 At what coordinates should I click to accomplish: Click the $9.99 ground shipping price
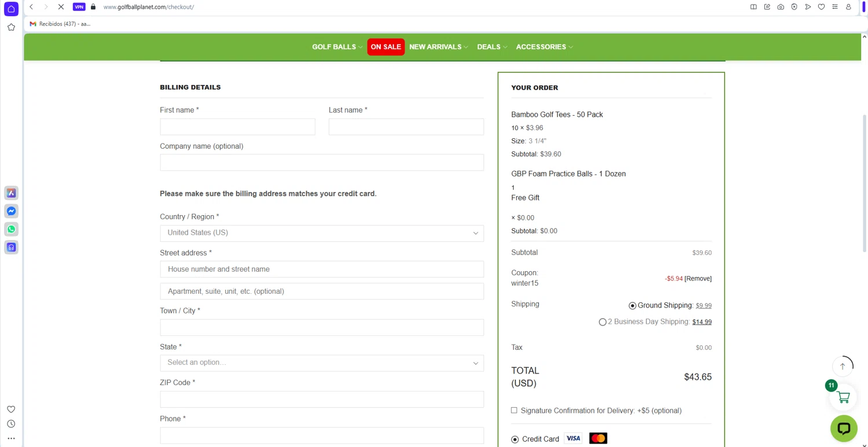tap(704, 306)
